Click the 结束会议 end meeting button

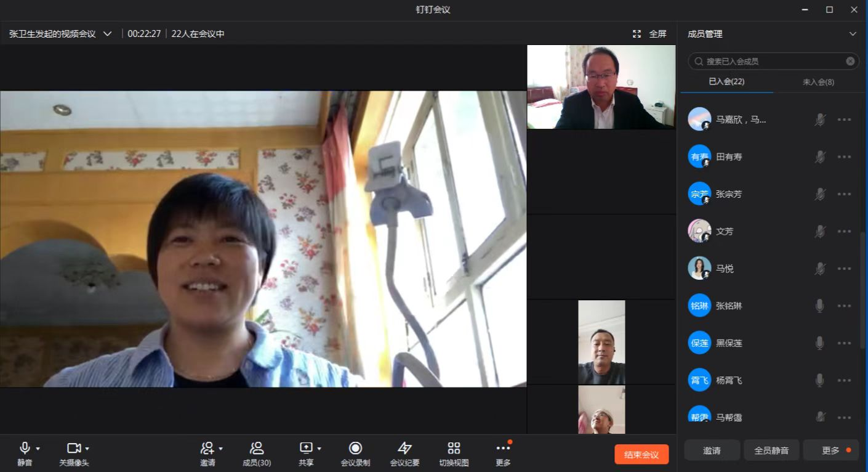(x=641, y=455)
